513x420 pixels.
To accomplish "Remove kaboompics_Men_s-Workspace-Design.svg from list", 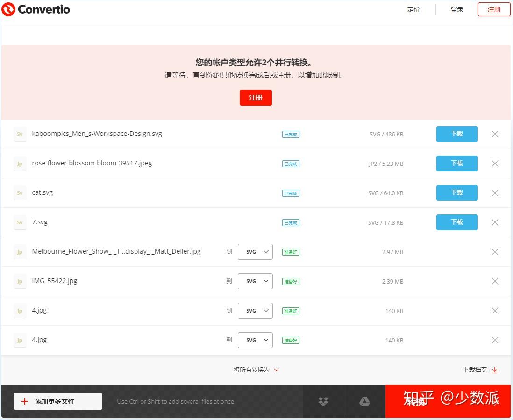I will coord(495,134).
